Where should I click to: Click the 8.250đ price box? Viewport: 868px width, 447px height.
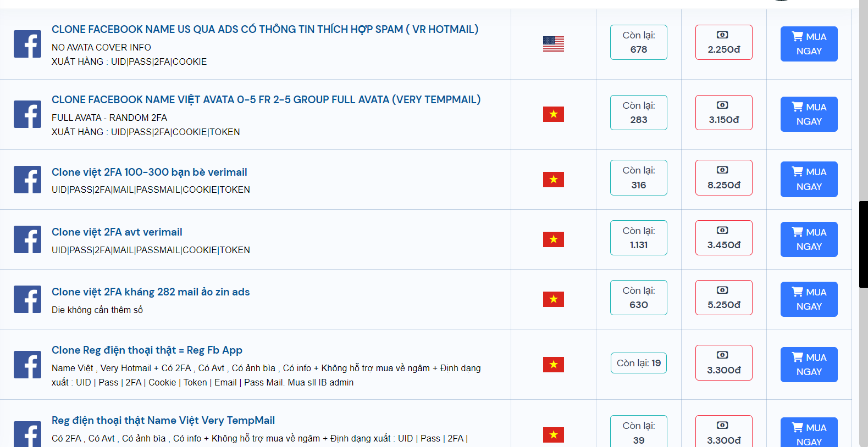pyautogui.click(x=724, y=177)
